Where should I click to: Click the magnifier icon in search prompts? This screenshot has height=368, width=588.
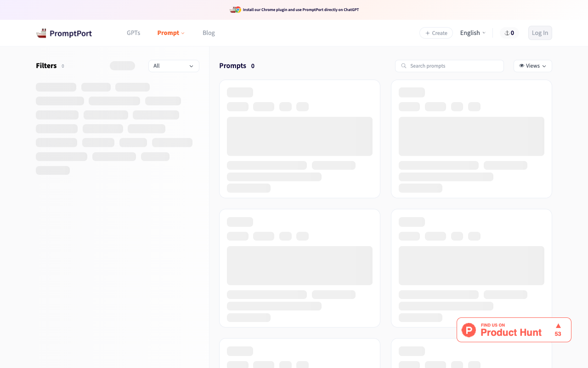coord(404,66)
